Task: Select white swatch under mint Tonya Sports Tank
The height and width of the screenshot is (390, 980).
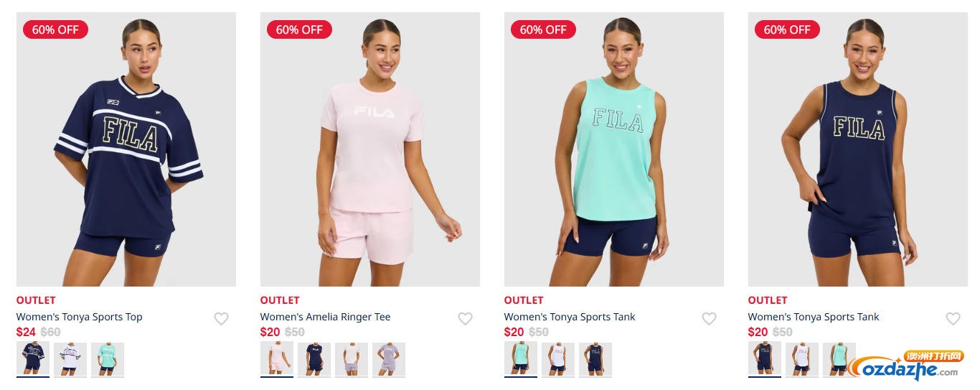Action: 558,359
